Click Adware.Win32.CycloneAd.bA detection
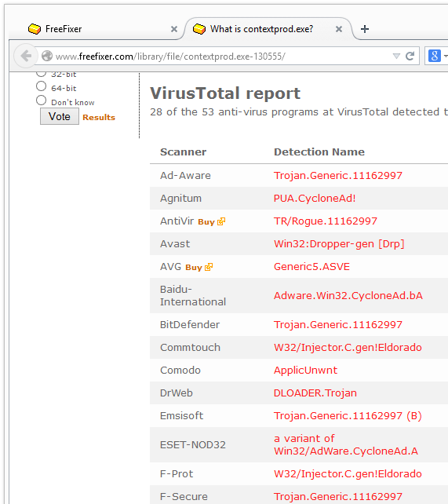Image resolution: width=448 pixels, height=504 pixels. [x=348, y=296]
